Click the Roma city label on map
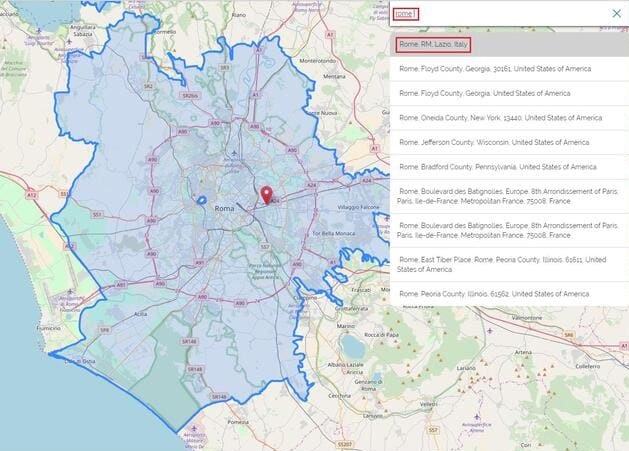 (225, 208)
